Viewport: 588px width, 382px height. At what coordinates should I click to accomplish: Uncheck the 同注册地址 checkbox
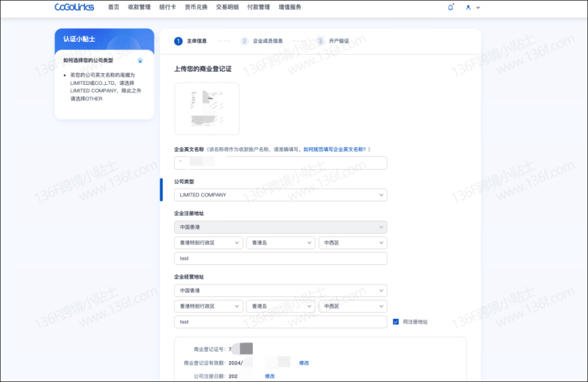coord(396,322)
